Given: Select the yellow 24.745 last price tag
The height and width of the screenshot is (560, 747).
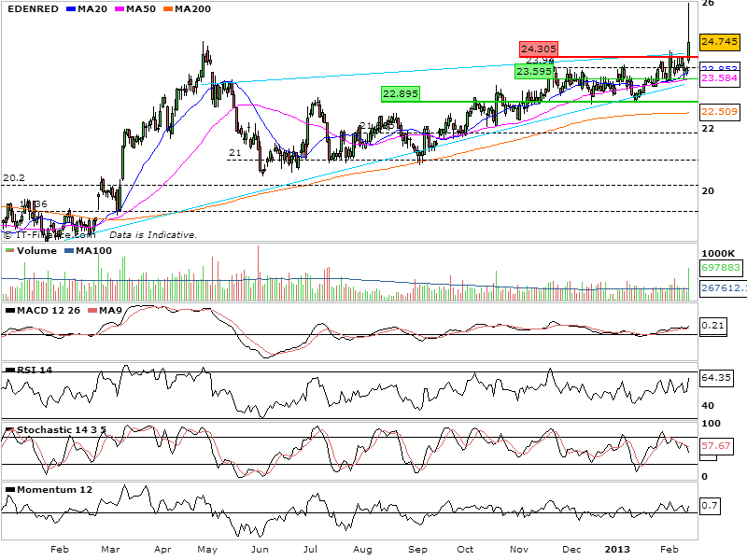Looking at the screenshot, I should [x=719, y=42].
